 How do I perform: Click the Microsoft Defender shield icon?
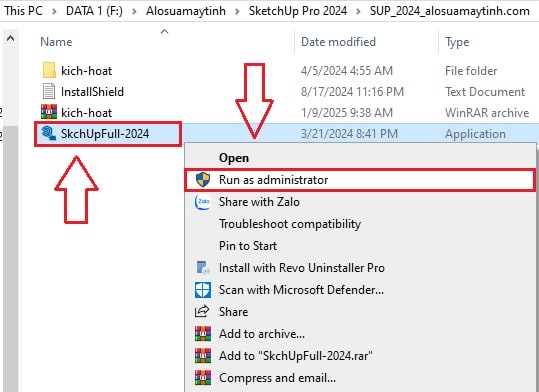[203, 290]
